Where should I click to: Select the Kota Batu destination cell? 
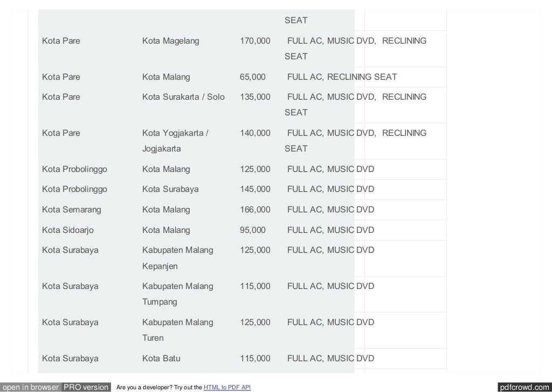[161, 359]
